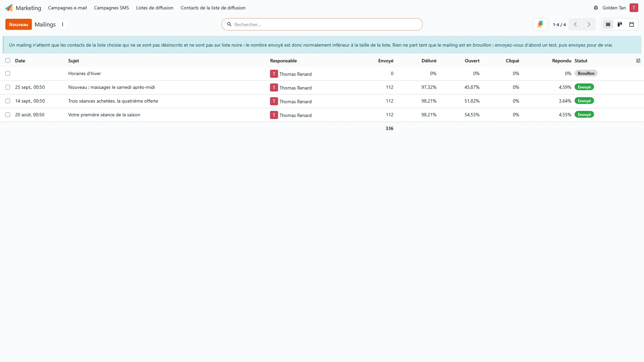Viewport: 644px width, 362px height.
Task: Focus the Rechercher search field
Action: coord(322,24)
